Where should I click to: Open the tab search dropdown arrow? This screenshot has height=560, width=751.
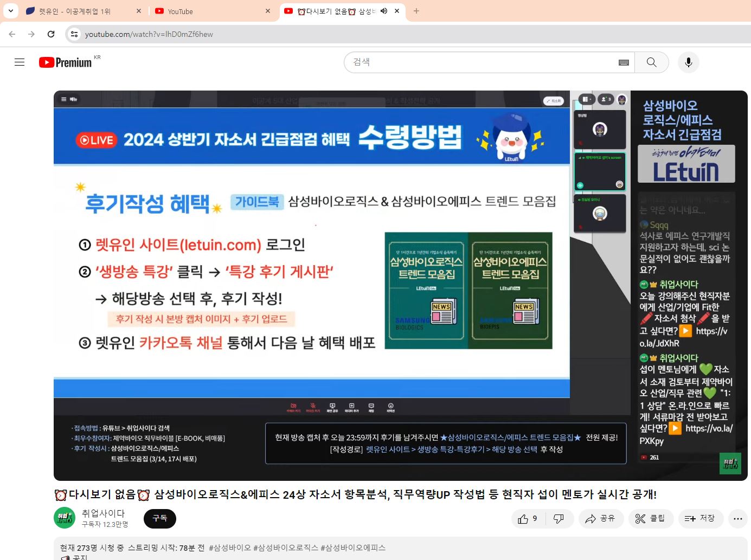pyautogui.click(x=11, y=11)
